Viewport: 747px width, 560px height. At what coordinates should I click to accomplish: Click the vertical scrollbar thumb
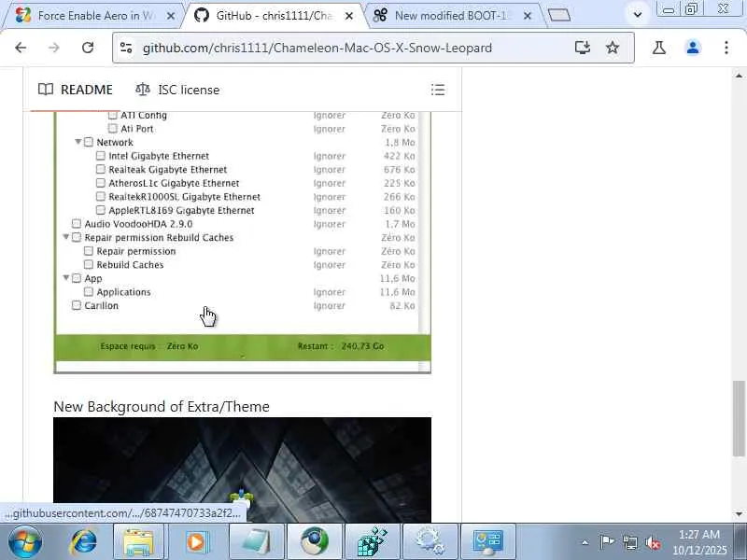pyautogui.click(x=739, y=418)
